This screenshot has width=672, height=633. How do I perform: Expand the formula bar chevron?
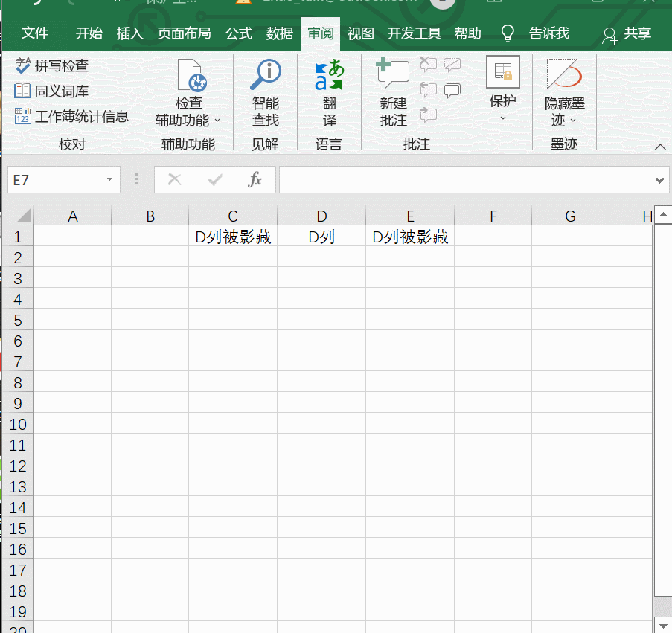pos(659,180)
